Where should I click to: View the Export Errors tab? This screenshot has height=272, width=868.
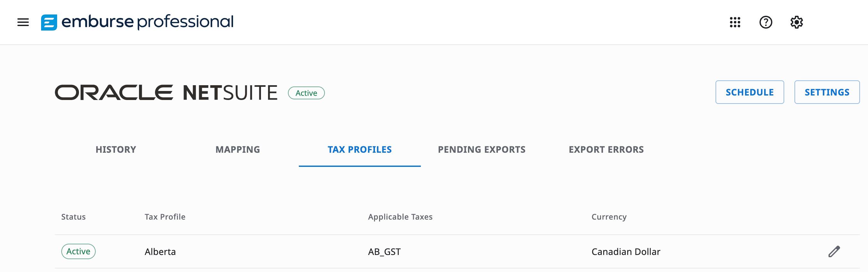(x=606, y=150)
